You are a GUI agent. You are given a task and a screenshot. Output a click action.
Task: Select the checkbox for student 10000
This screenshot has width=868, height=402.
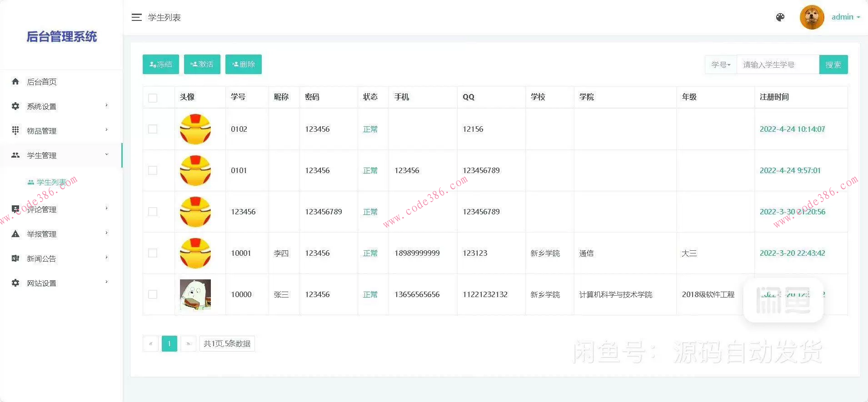tap(153, 294)
